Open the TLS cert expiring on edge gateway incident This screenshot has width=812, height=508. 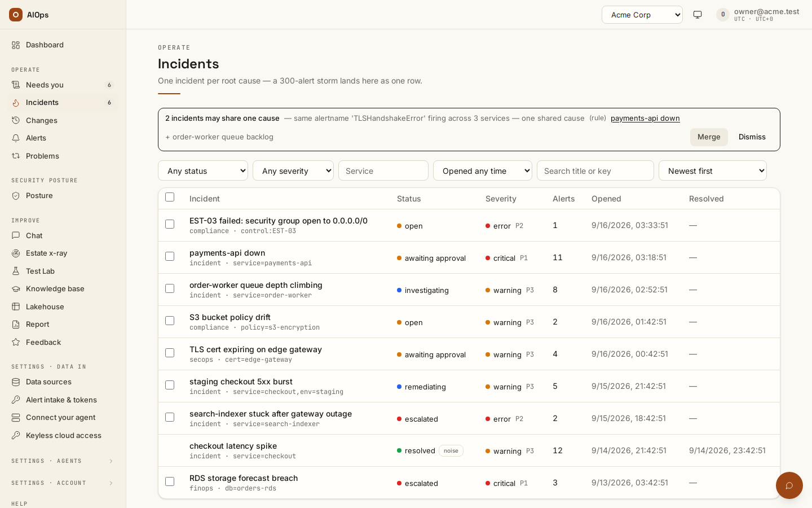click(255, 349)
